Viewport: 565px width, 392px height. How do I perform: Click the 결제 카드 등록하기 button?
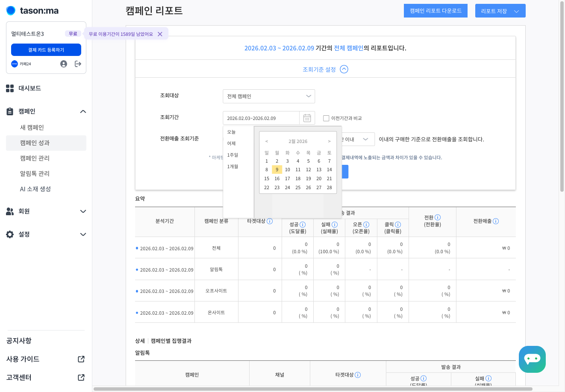[46, 50]
